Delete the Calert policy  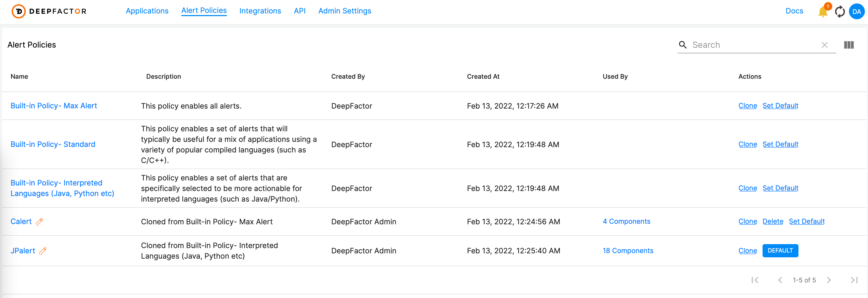(x=773, y=222)
